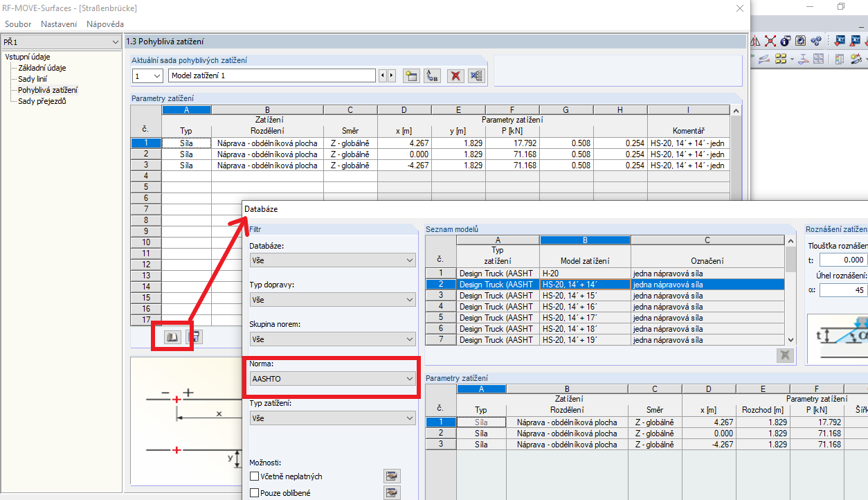Viewport: 868px width, 500px height.
Task: Select the HS-20, 14´ + 17´ model row
Action: [x=605, y=317]
